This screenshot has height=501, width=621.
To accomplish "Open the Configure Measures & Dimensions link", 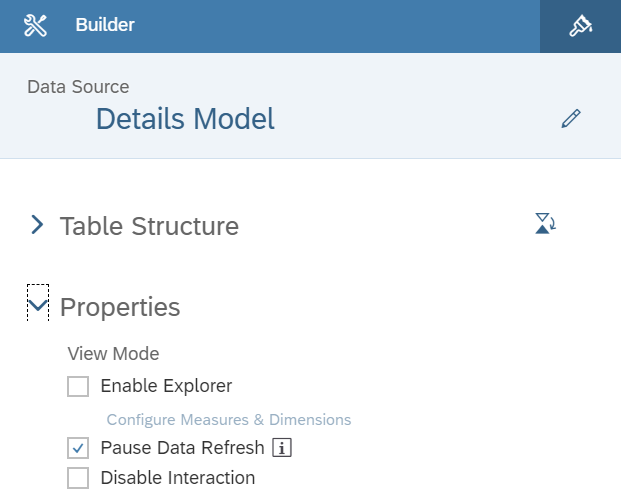I will tap(229, 419).
